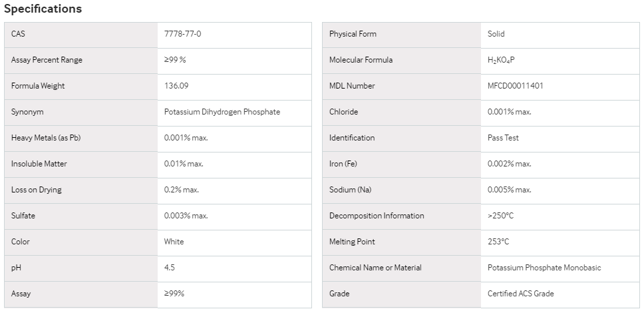The height and width of the screenshot is (313, 644).
Task: Select the Decomposition Information >250°C value
Action: (500, 216)
